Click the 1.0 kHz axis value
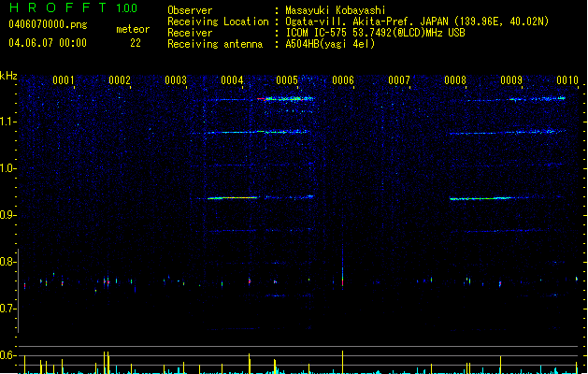588x374 pixels. [7, 168]
